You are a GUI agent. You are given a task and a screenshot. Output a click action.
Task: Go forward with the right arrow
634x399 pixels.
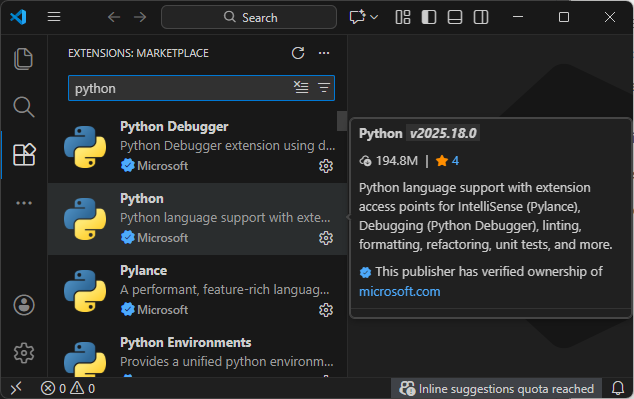(140, 17)
